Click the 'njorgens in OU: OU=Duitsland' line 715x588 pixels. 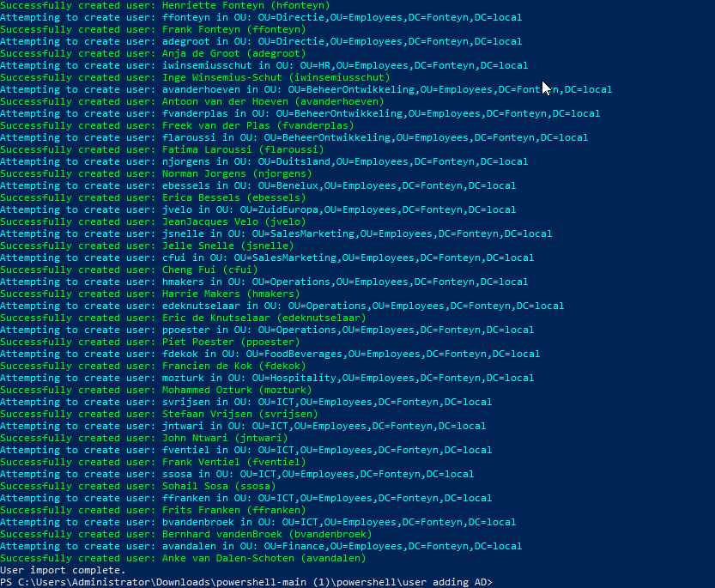(264, 161)
